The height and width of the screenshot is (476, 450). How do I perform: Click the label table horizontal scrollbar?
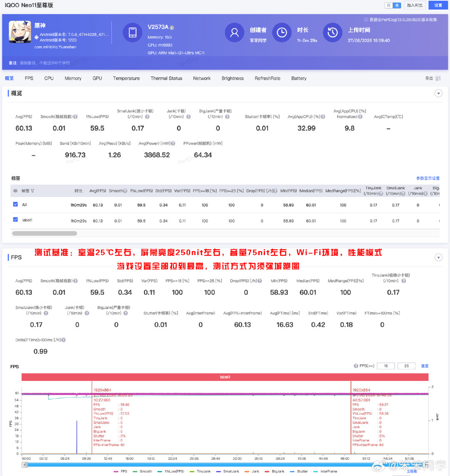coord(44,234)
